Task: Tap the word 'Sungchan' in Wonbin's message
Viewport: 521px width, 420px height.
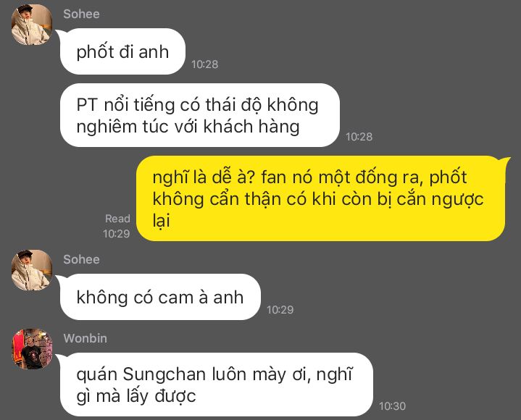Action: click(x=164, y=375)
